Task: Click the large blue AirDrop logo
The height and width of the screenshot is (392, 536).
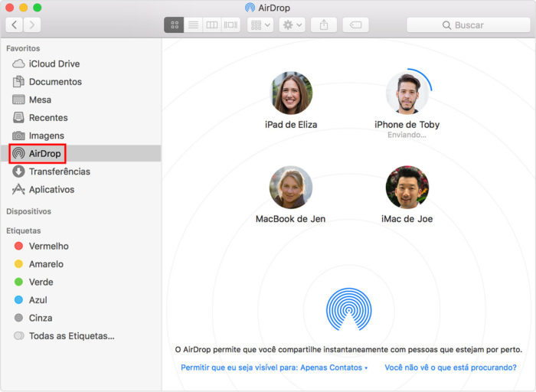Action: pyautogui.click(x=348, y=309)
